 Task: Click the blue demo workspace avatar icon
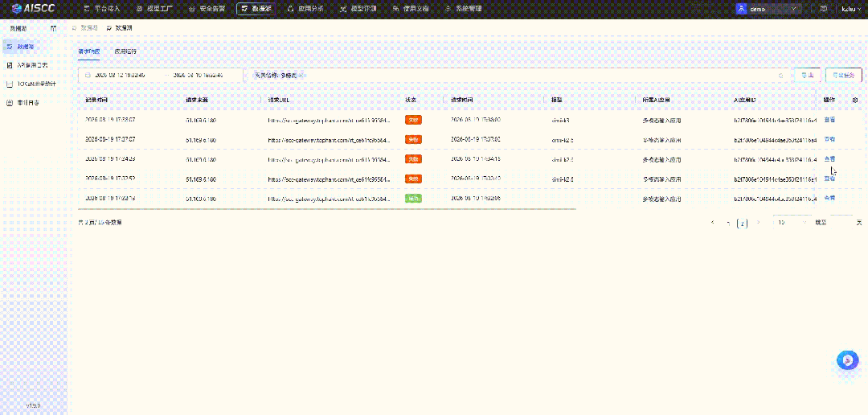click(x=742, y=9)
